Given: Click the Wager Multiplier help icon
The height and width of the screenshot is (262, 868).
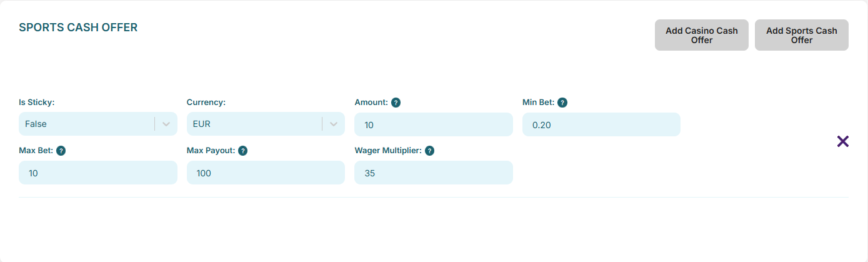Looking at the screenshot, I should [429, 151].
